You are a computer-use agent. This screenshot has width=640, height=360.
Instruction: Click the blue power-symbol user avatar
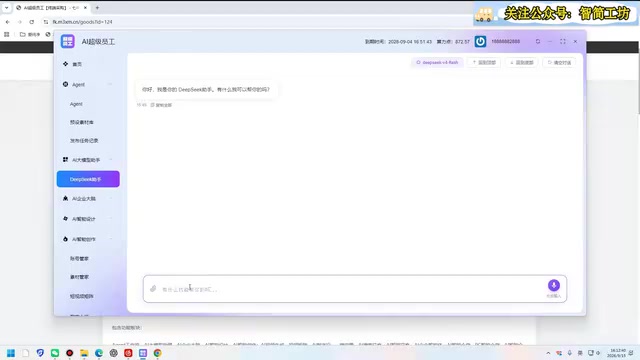click(x=480, y=41)
